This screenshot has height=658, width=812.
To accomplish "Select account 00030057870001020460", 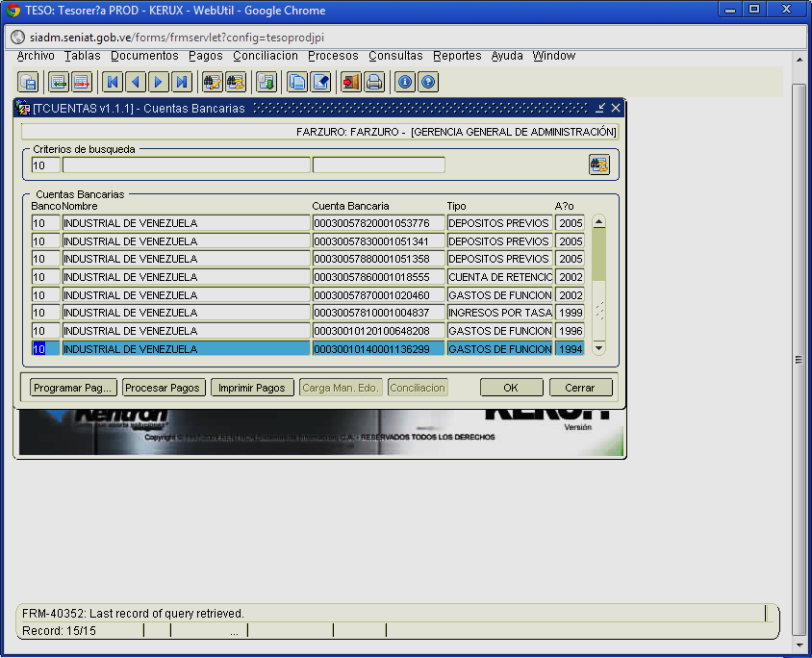I will (378, 295).
